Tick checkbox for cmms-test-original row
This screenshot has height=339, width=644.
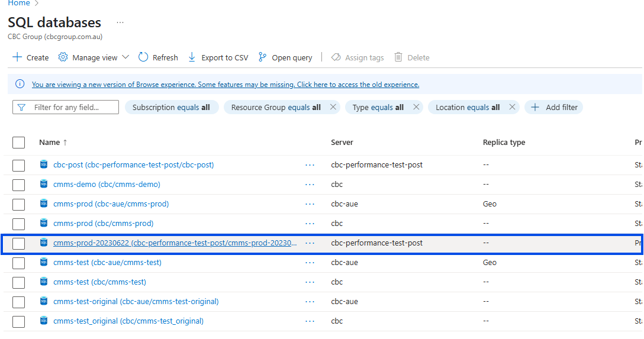click(x=19, y=302)
